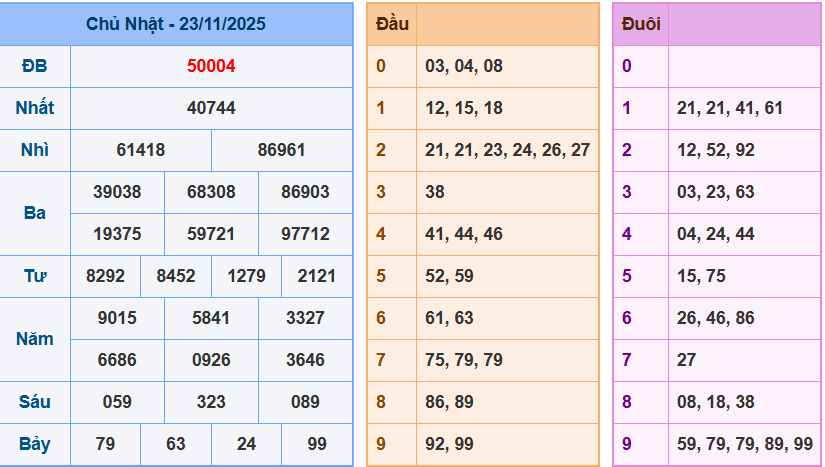Click fifth prize number 9015

[x=117, y=318]
